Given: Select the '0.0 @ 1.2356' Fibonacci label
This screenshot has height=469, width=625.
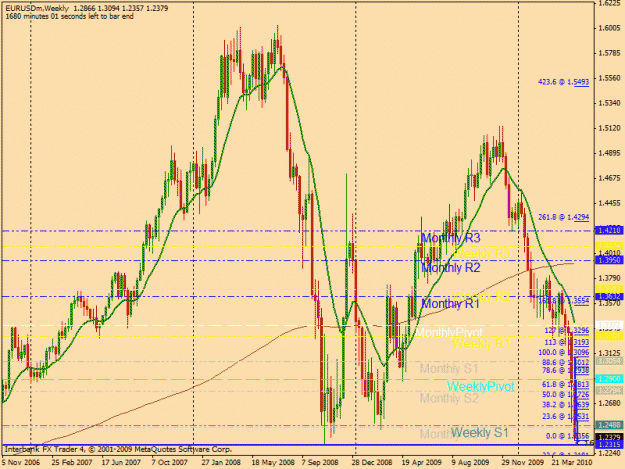Looking at the screenshot, I should pos(567,436).
